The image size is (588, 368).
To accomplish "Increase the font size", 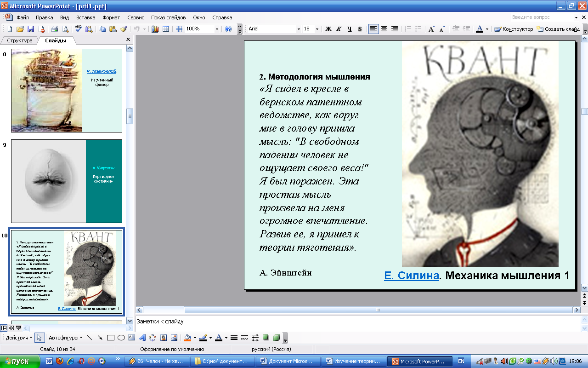I will tap(431, 29).
